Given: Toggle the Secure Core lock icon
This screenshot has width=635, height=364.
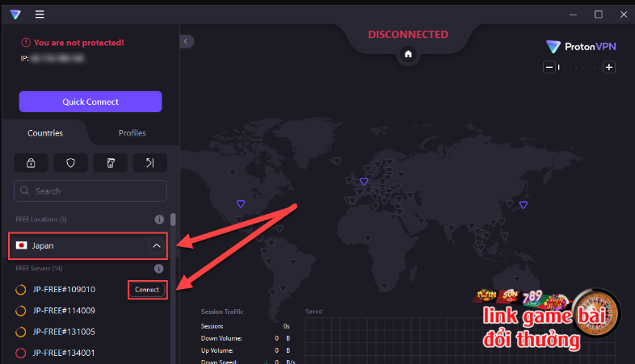Looking at the screenshot, I should coord(31,163).
